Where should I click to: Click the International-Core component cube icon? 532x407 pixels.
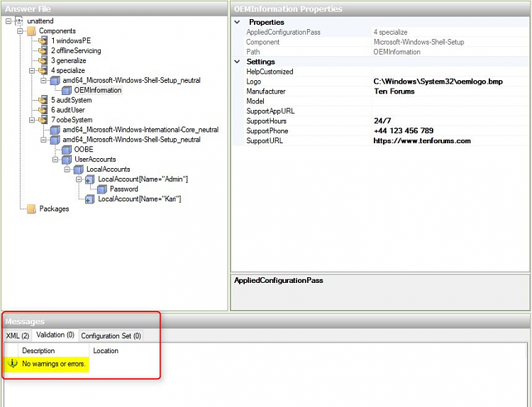[55, 130]
